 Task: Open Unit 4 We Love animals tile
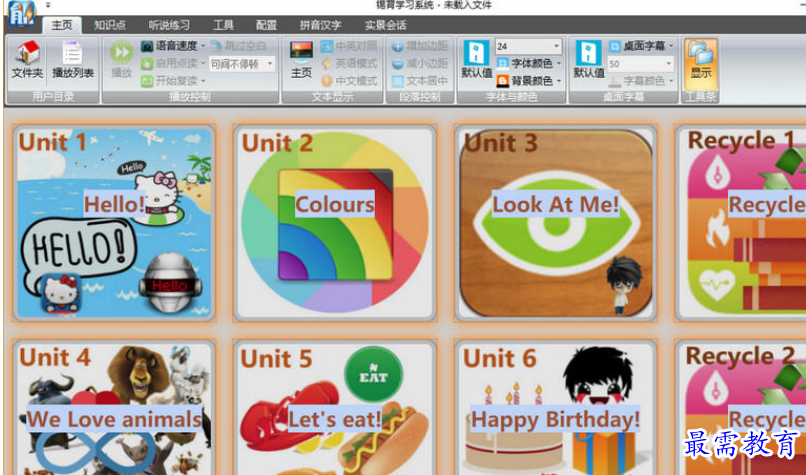click(114, 407)
